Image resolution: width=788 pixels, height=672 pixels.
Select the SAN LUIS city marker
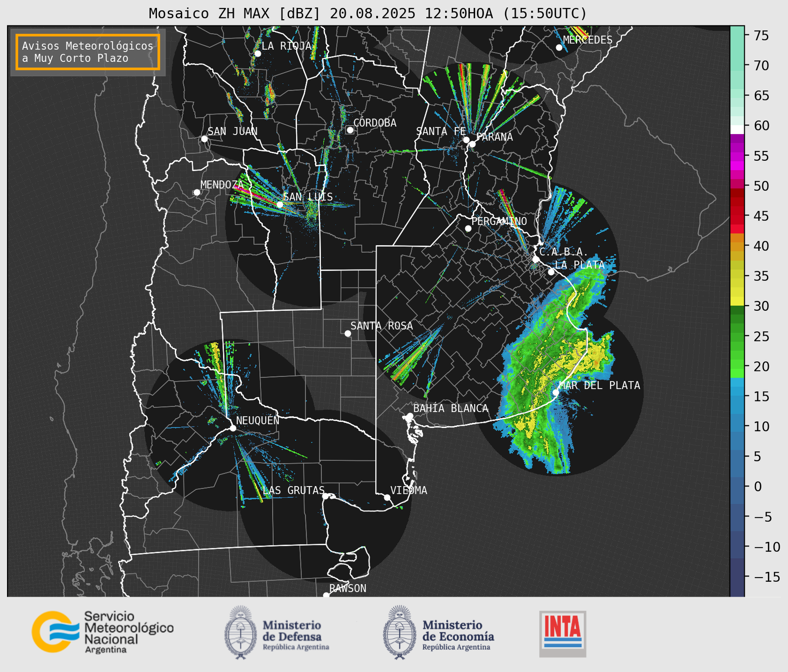coord(280,205)
